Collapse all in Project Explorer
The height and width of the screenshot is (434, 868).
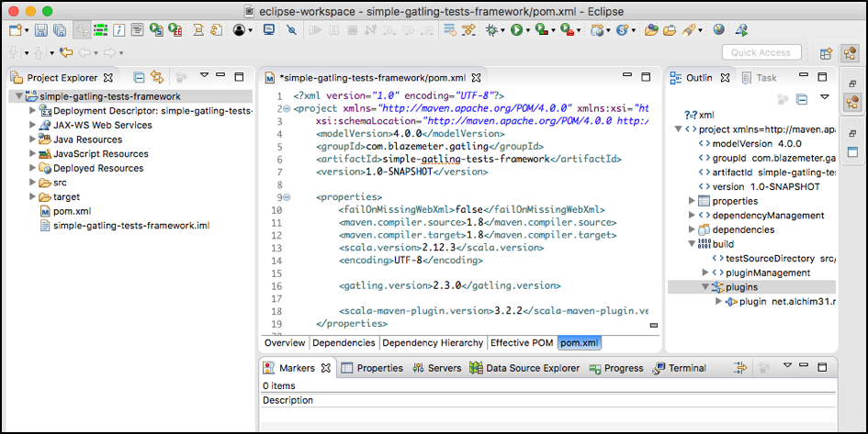pos(139,78)
